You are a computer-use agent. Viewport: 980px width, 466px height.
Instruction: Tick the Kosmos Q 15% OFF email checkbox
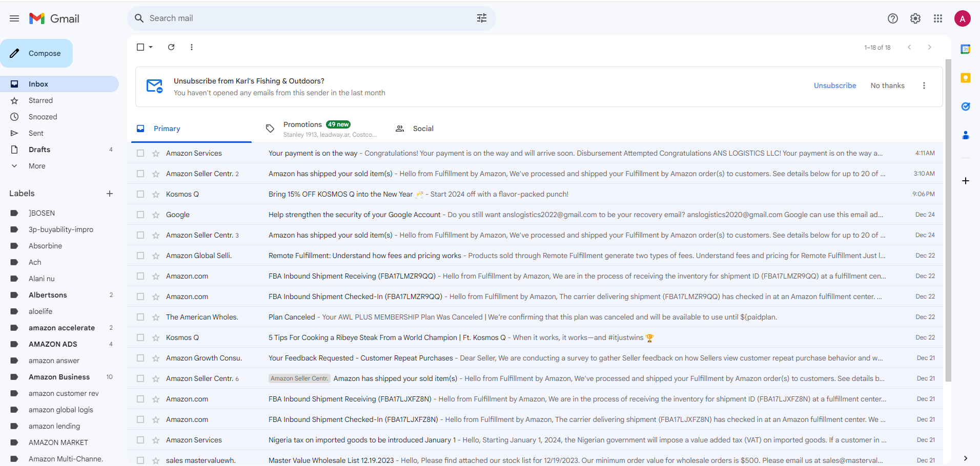[140, 194]
